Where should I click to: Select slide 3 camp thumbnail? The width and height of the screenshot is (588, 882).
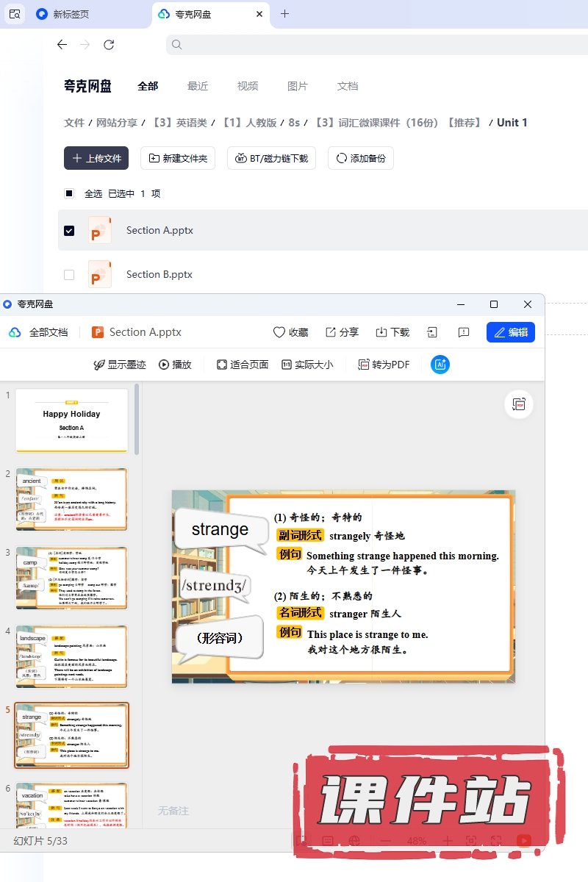[71, 577]
